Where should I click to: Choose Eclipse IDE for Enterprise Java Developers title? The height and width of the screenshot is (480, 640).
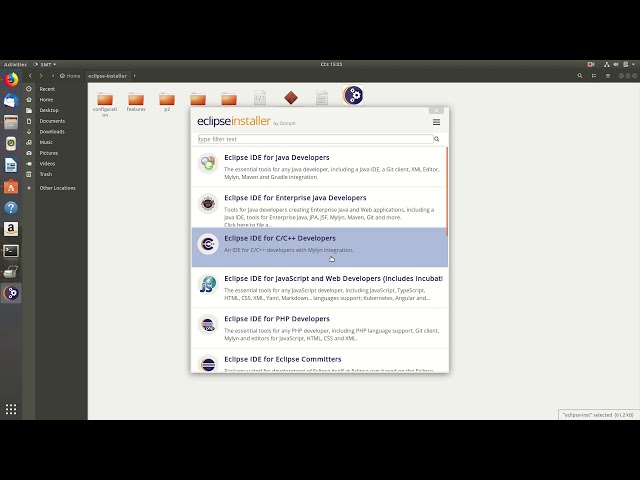(295, 198)
